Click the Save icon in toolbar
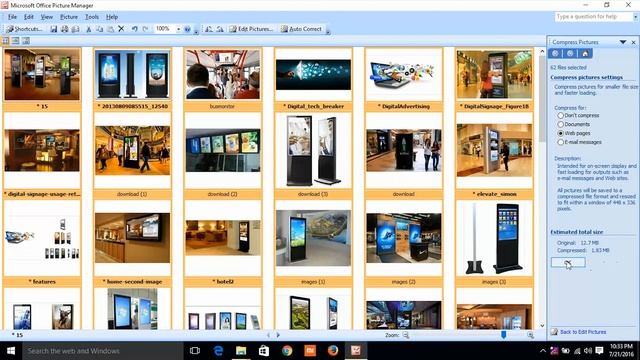This screenshot has height=360, width=640. (53, 29)
